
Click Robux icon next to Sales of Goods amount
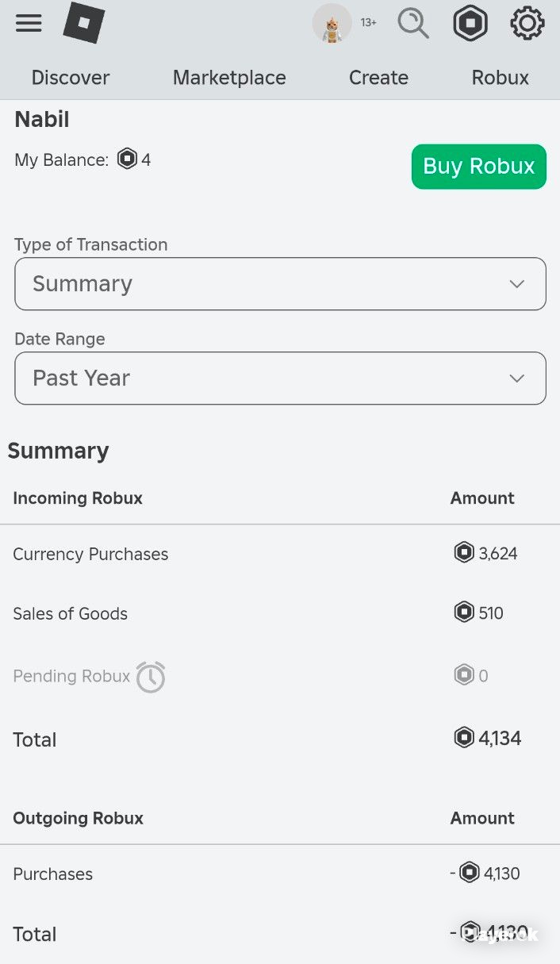point(464,612)
